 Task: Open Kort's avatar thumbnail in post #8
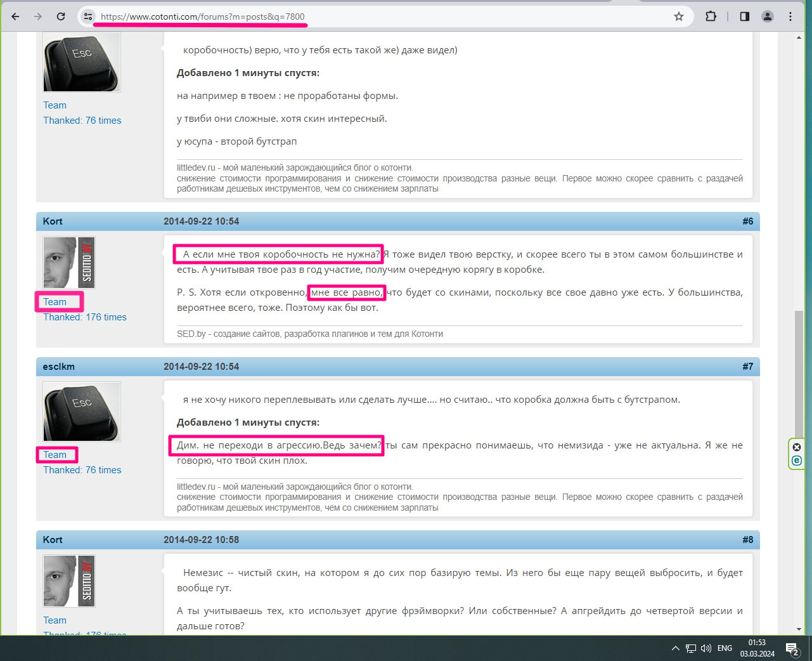pos(69,581)
